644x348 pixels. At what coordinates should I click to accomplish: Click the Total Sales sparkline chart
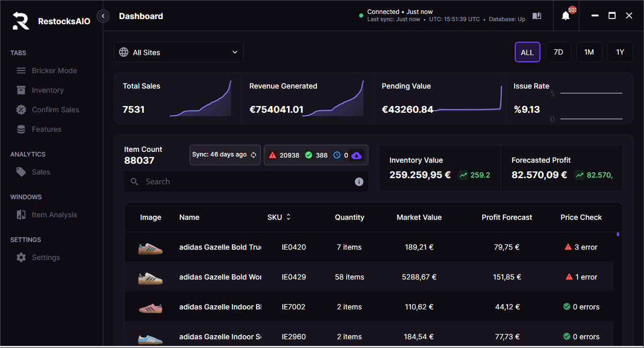click(200, 98)
